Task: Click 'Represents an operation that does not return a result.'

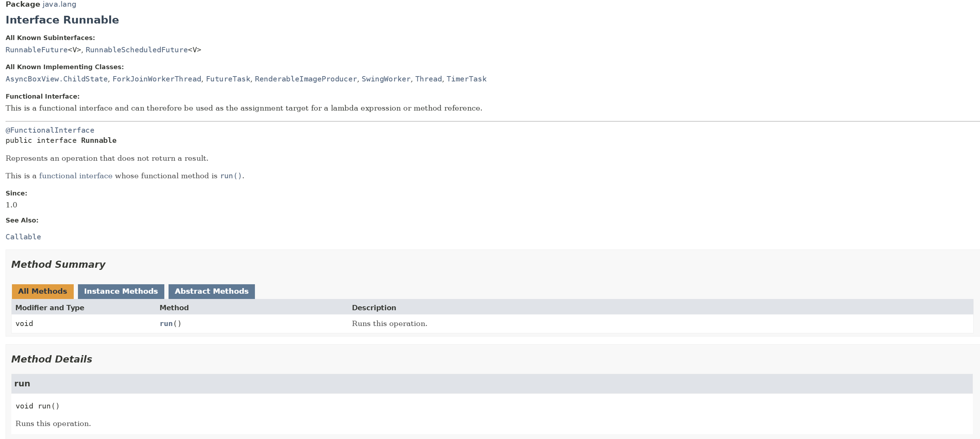Action: [107, 158]
